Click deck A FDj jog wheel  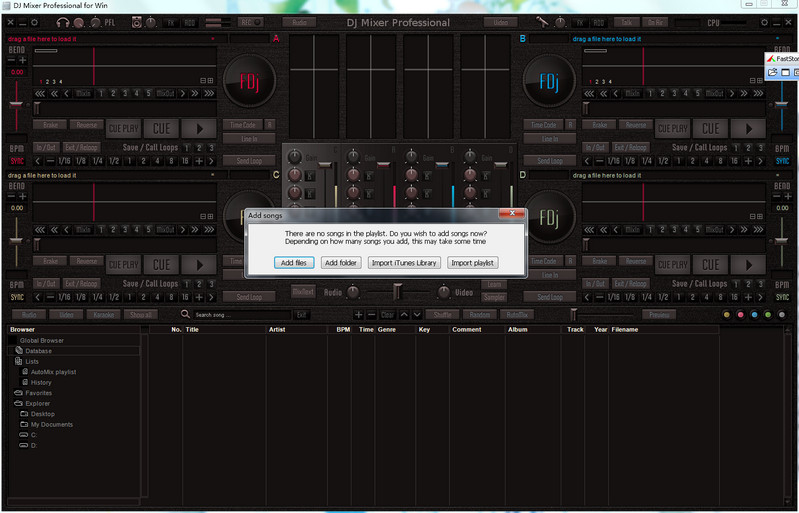[x=249, y=81]
